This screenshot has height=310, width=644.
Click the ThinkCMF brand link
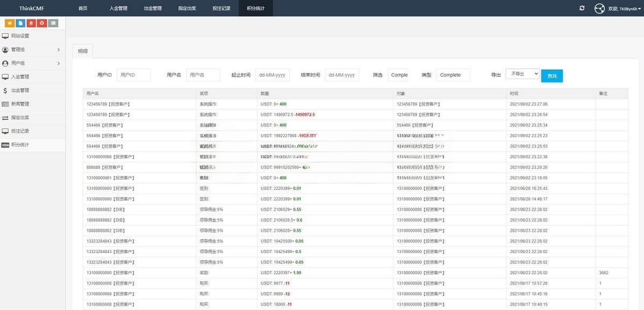coord(32,9)
